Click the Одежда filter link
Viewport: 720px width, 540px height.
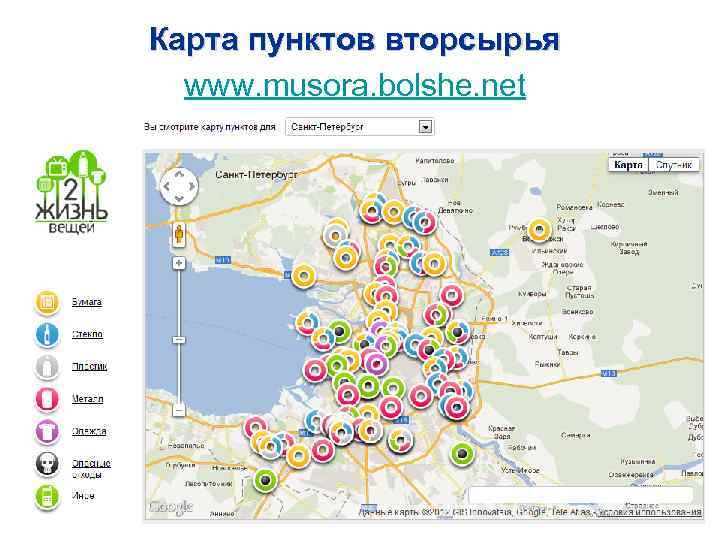89,431
